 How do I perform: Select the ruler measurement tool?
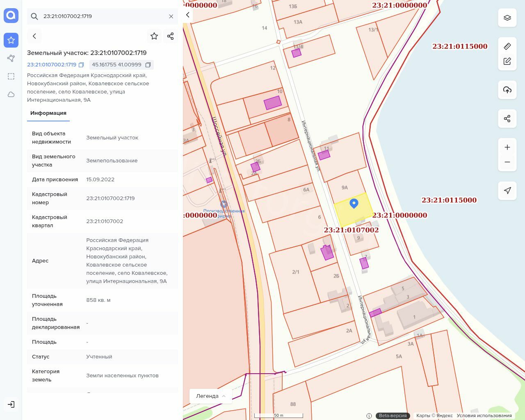[x=507, y=46]
